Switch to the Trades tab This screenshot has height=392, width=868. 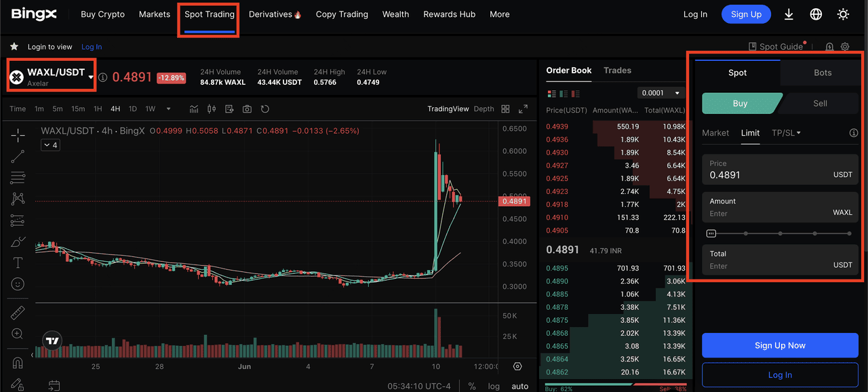(x=617, y=71)
